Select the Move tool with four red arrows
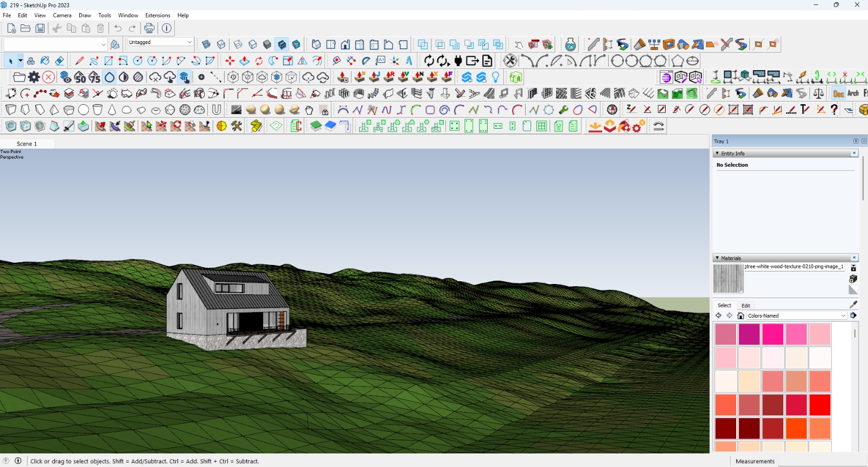Viewport: 868px width, 467px height. pyautogui.click(x=230, y=61)
